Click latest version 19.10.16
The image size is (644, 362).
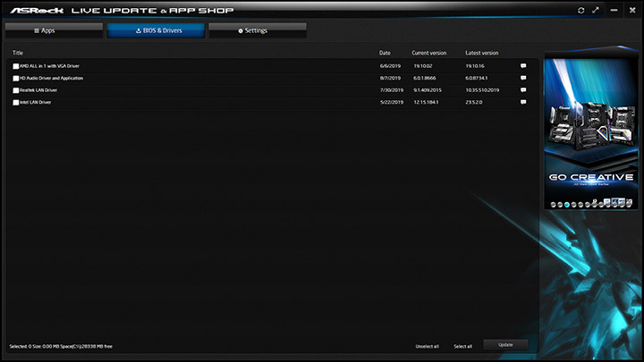(x=475, y=65)
